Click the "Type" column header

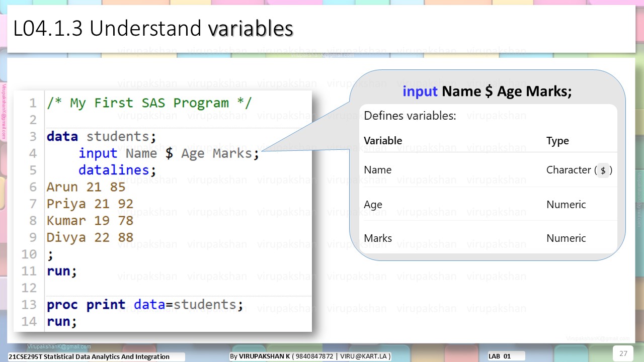(557, 141)
